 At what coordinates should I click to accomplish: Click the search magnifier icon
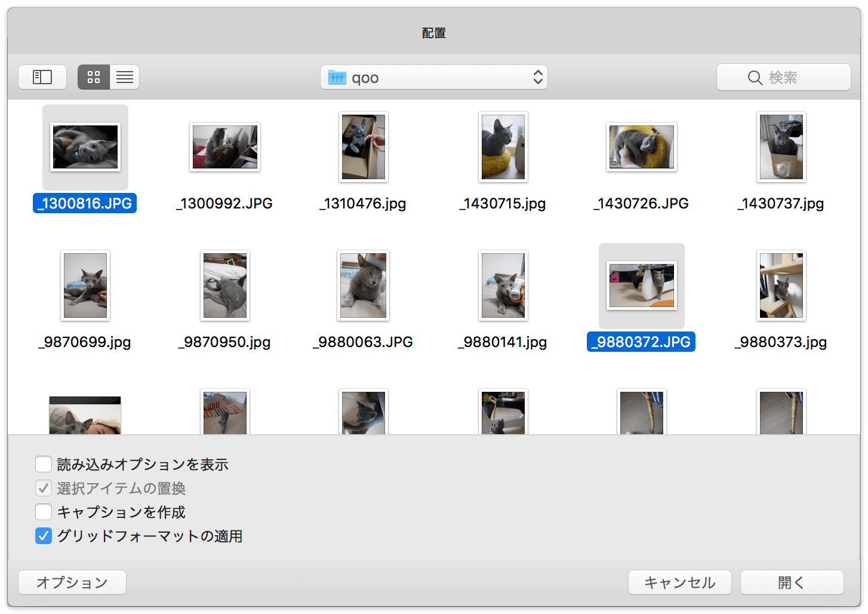click(755, 78)
